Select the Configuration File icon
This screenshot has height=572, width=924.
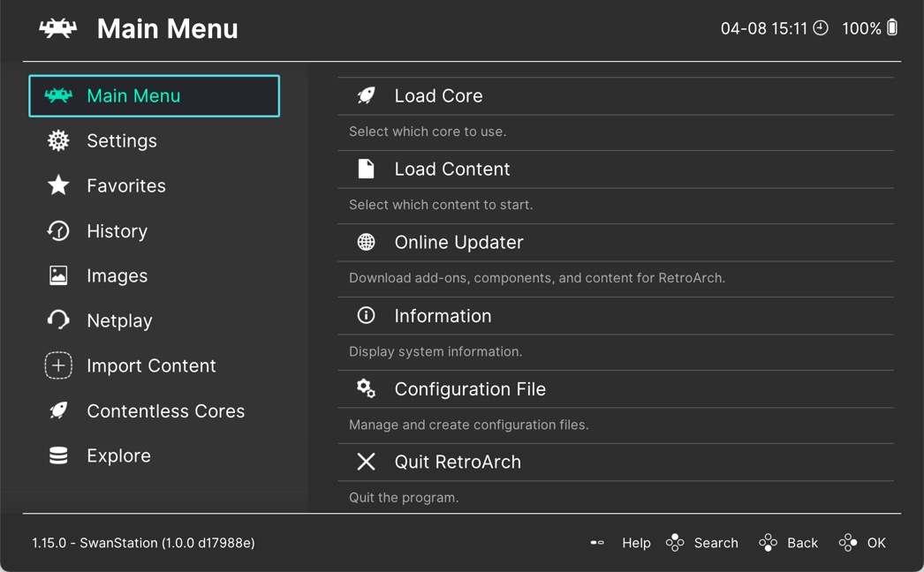(365, 388)
